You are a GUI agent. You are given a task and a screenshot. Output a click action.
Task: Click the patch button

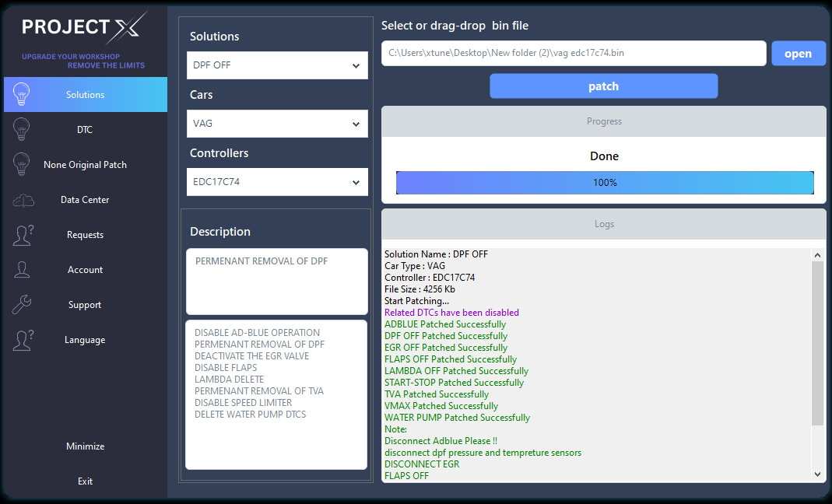coord(604,86)
